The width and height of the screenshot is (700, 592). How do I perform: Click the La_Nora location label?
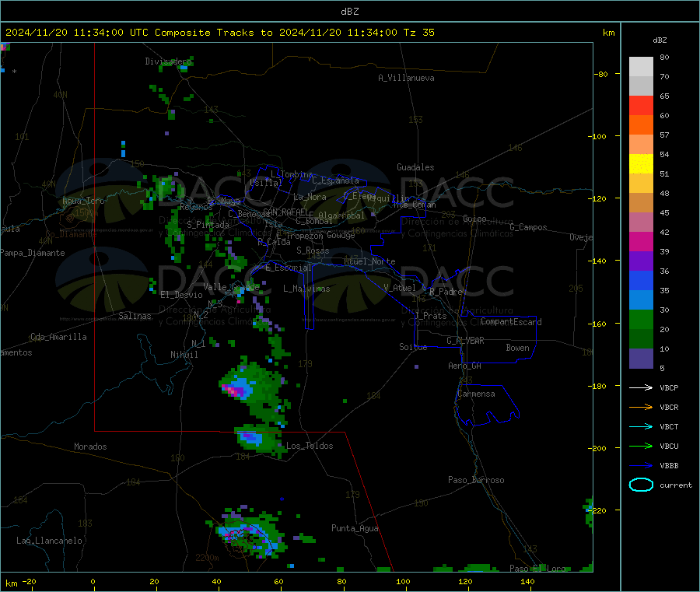[x=310, y=197]
